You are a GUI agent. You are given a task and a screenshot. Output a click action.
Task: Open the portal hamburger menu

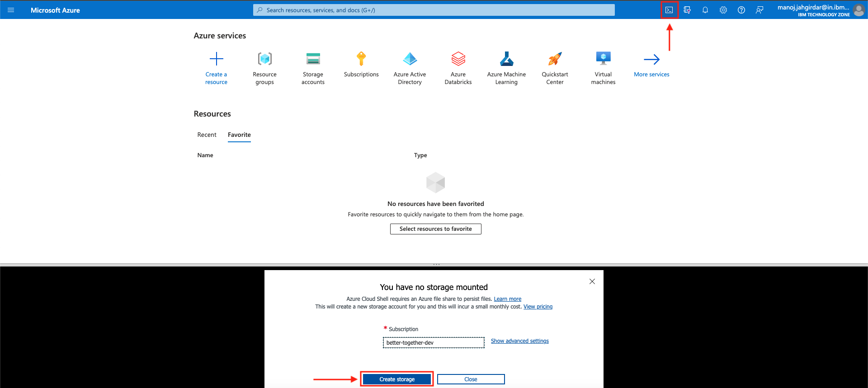[x=11, y=10]
